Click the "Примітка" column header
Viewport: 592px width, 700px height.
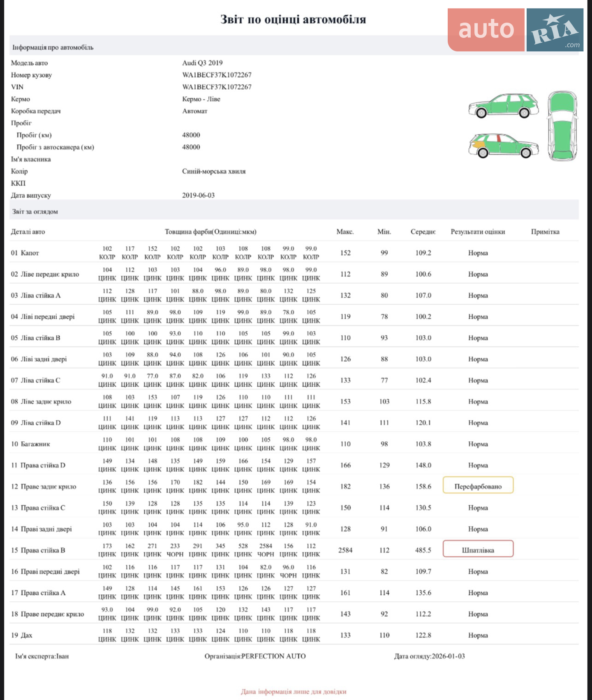click(x=545, y=232)
